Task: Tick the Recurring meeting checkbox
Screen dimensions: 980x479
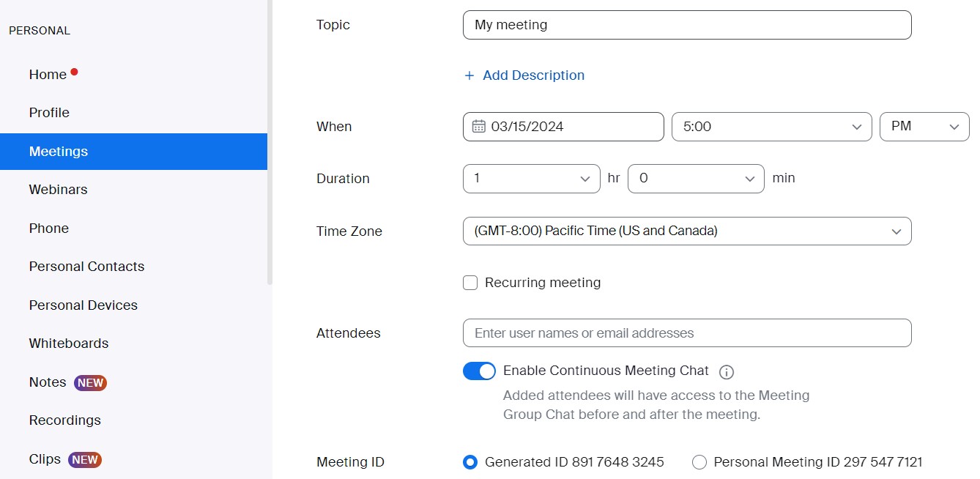Action: point(470,283)
